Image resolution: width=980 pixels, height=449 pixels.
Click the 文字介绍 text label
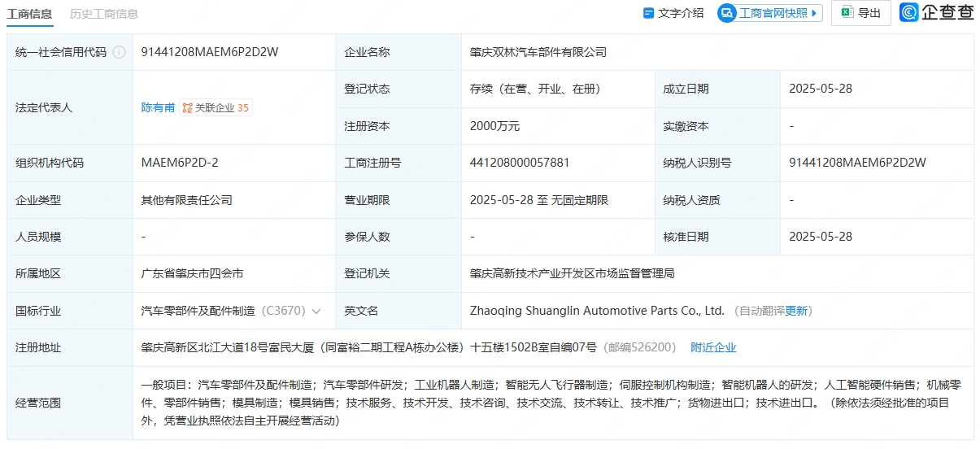pyautogui.click(x=681, y=13)
